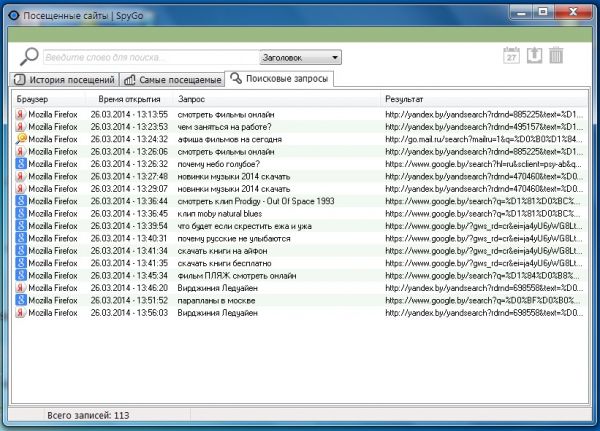The height and width of the screenshot is (431, 600).
Task: Click Google icon of 13:51:52 row
Action: (x=21, y=300)
